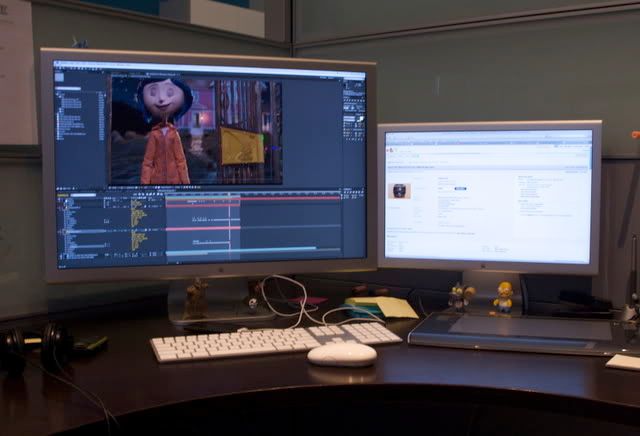Click the yellow sign in the composition preview

tap(242, 145)
